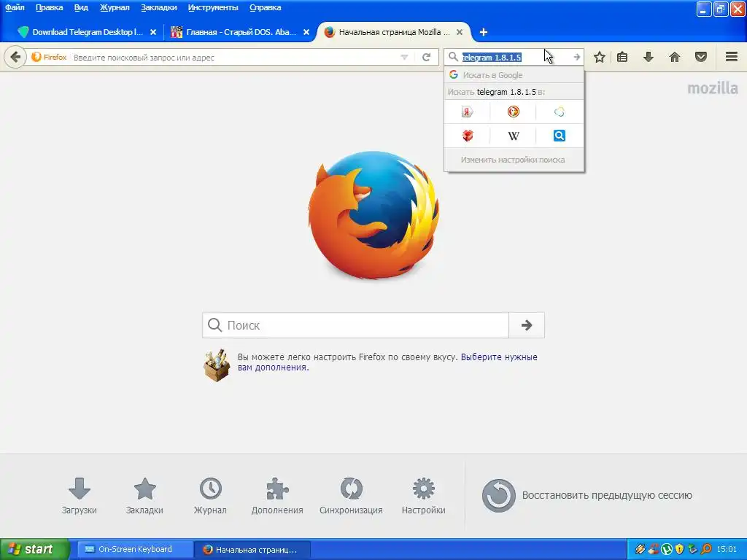Image resolution: width=747 pixels, height=560 pixels.
Task: Go back using the back arrow button
Action: (15, 57)
